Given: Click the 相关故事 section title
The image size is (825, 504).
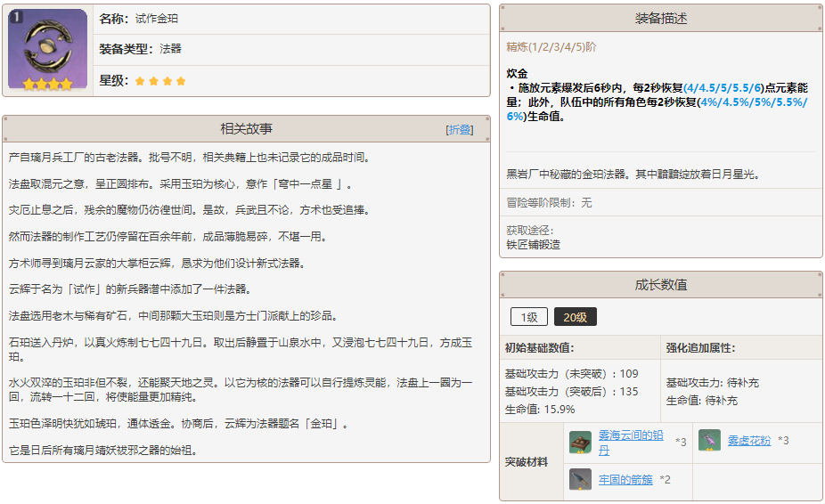Looking at the screenshot, I should 246,129.
